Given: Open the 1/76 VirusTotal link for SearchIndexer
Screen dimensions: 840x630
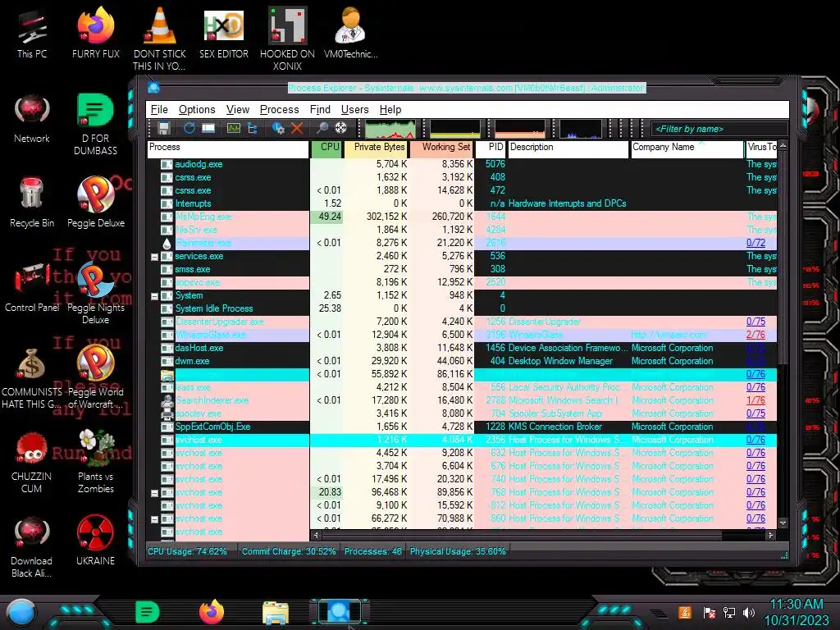Looking at the screenshot, I should 756,400.
